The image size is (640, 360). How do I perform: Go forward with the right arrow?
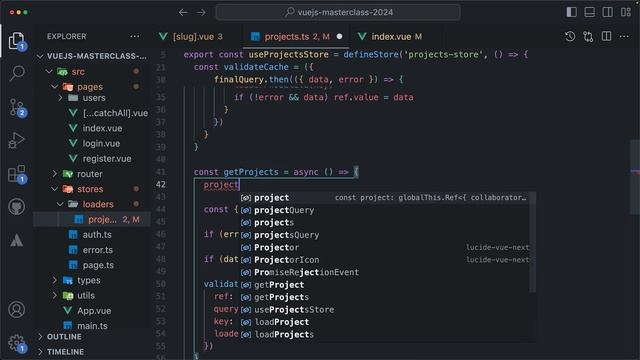pos(201,12)
